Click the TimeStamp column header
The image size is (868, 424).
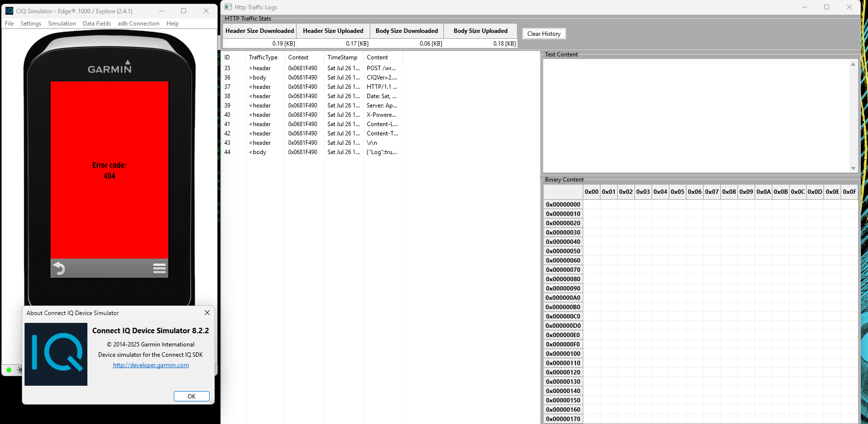pos(344,57)
